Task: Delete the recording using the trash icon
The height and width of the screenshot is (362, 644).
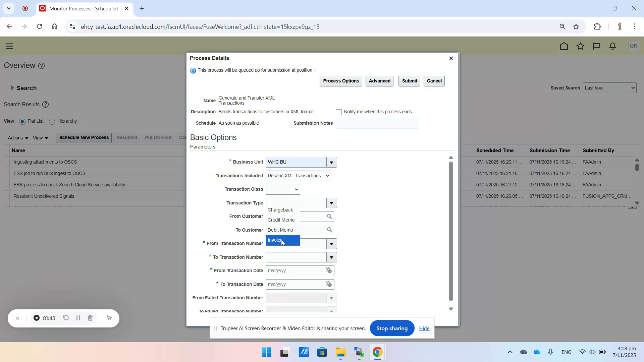Action: click(x=90, y=318)
